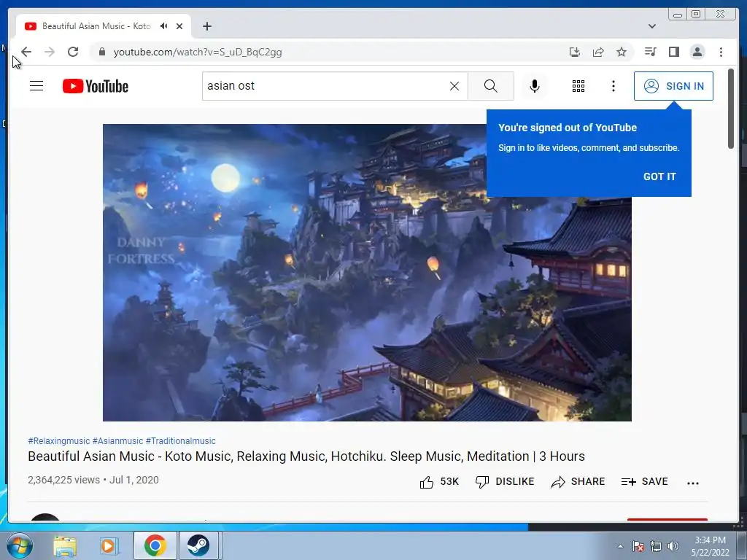Open more actions ellipsis under video
Image resolution: width=747 pixels, height=560 pixels.
tap(693, 483)
